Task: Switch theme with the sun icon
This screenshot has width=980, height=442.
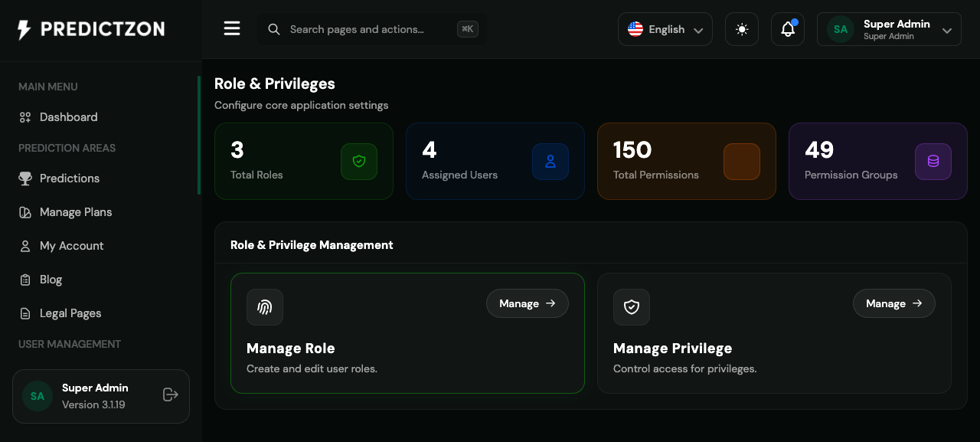Action: 742,29
